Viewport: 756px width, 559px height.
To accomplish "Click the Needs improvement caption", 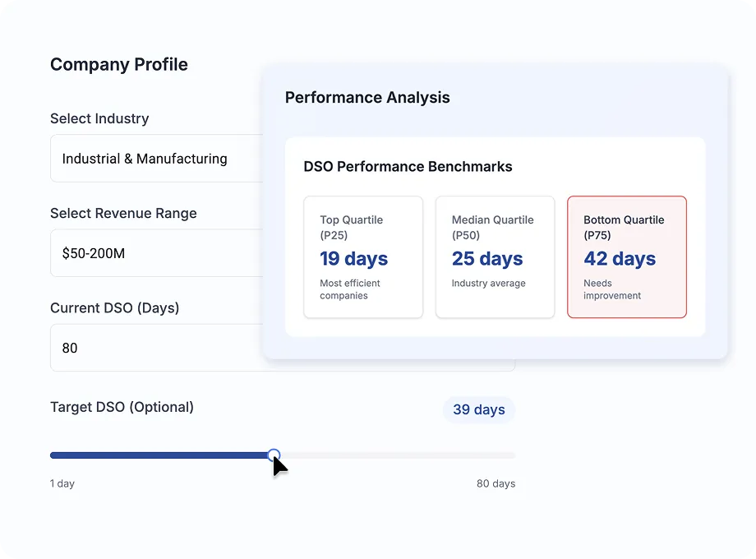I will coord(612,289).
